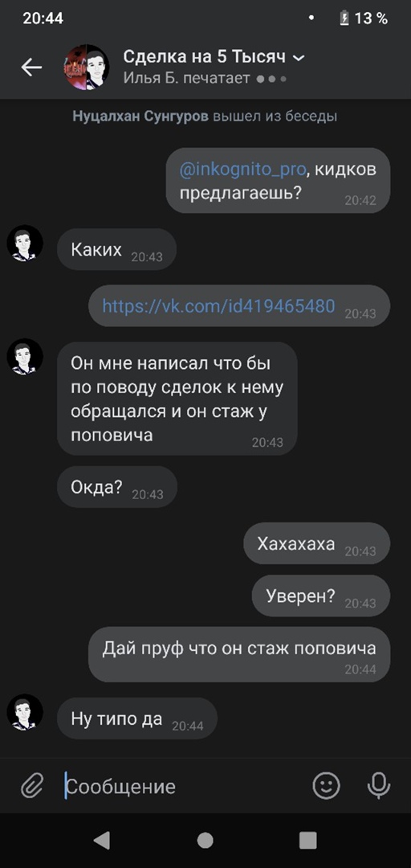This screenshot has width=411, height=868.
Task: Tap the @inkognito_pro mention
Action: pos(242,170)
